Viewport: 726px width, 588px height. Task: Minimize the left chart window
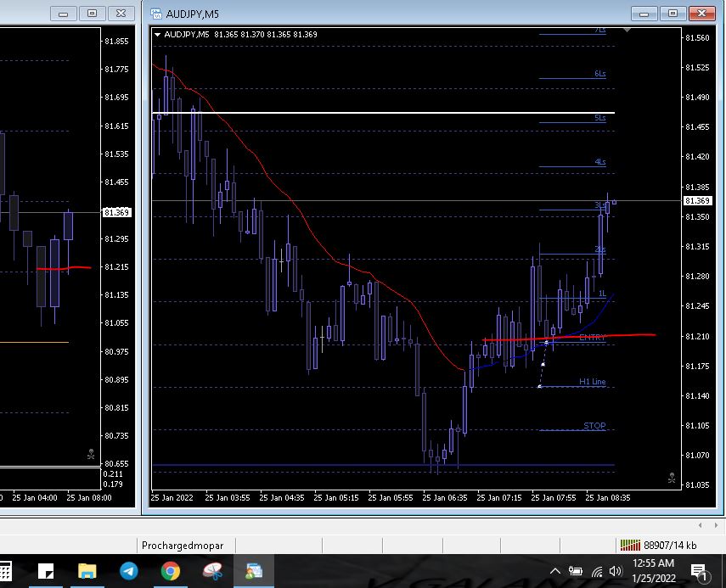click(64, 14)
